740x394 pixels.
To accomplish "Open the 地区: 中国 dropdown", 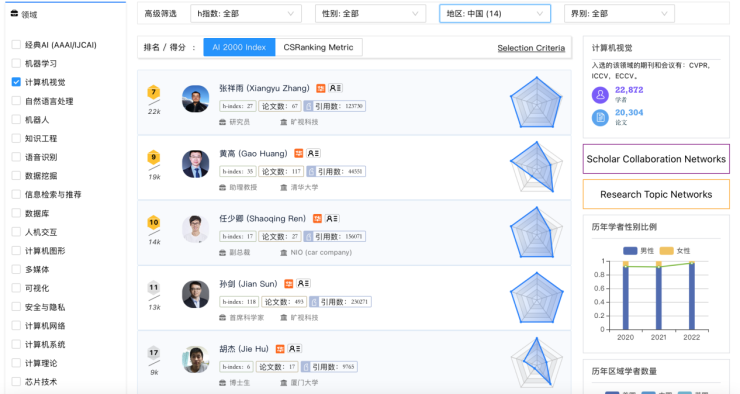I will [x=495, y=14].
